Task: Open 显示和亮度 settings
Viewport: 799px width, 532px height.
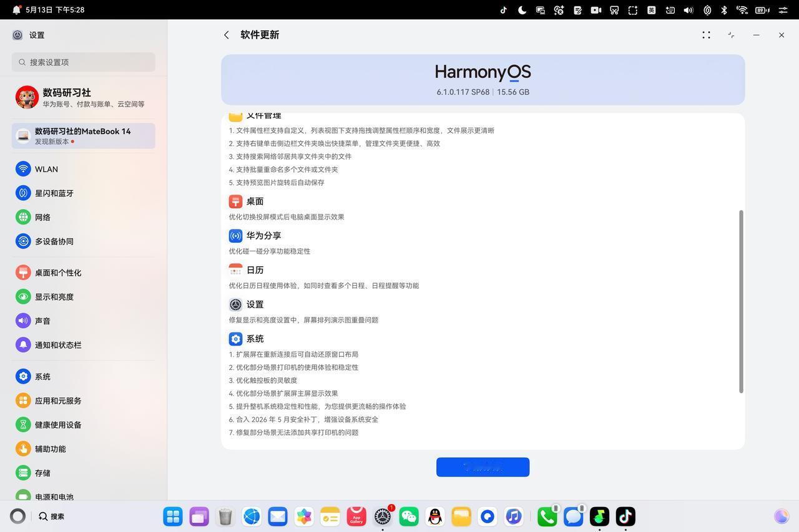Action: (83, 297)
